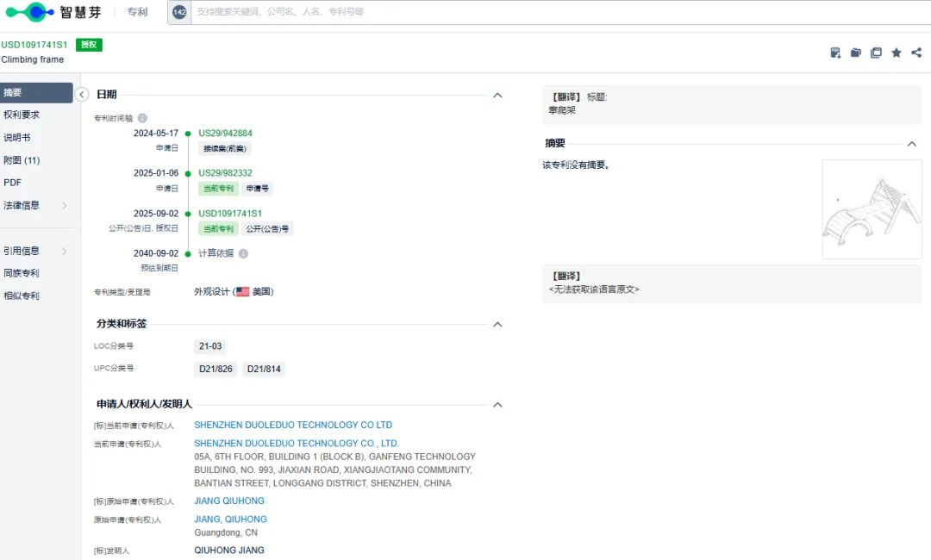This screenshot has height=560, width=931.
Task: Click the search history badge icon
Action: click(x=180, y=12)
